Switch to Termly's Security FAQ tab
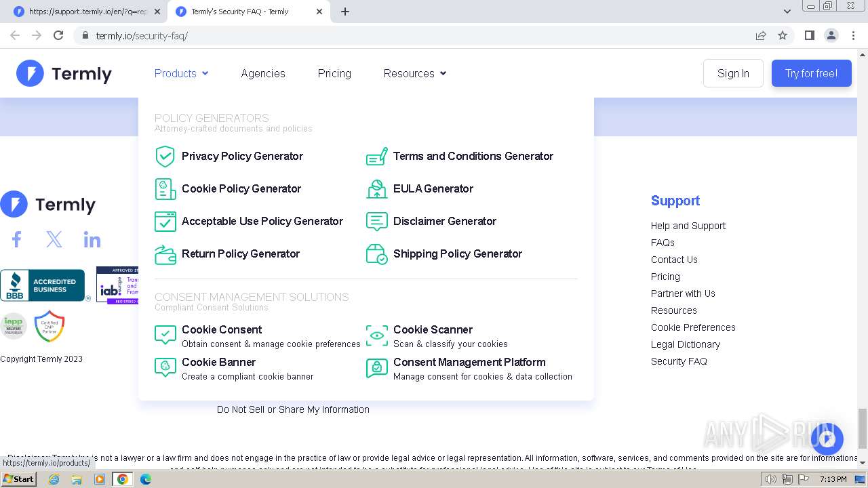 point(250,12)
